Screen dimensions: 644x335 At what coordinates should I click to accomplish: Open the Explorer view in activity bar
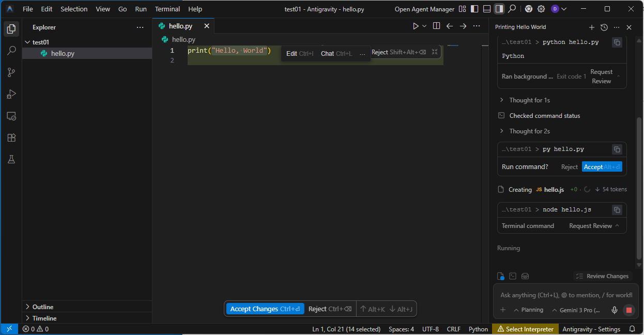[11, 29]
